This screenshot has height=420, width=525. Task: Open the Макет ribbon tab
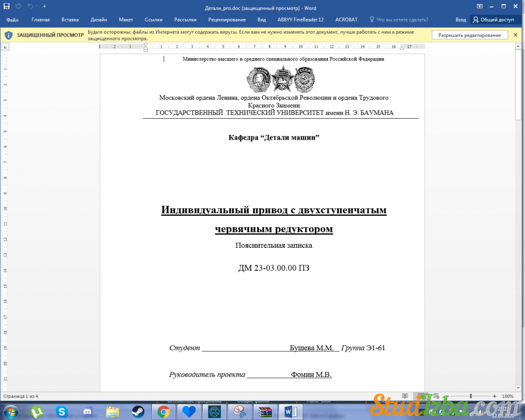click(x=126, y=20)
